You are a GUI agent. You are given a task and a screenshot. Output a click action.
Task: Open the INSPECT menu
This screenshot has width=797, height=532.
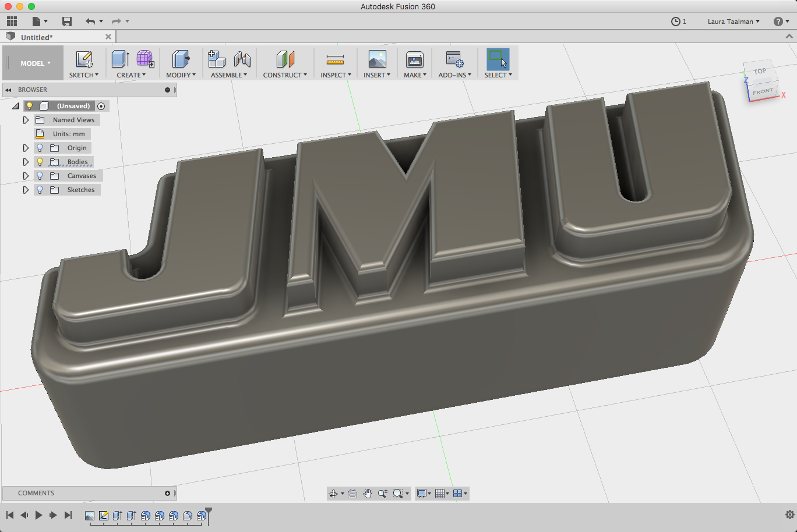pos(336,75)
